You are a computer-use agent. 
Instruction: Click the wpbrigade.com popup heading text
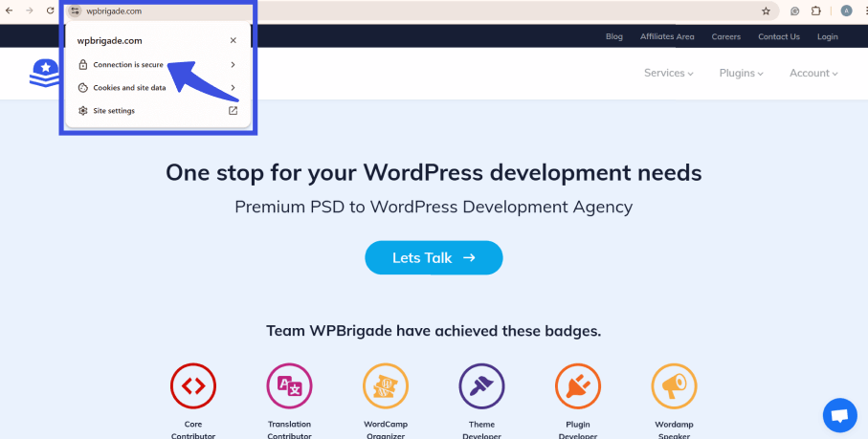(110, 40)
